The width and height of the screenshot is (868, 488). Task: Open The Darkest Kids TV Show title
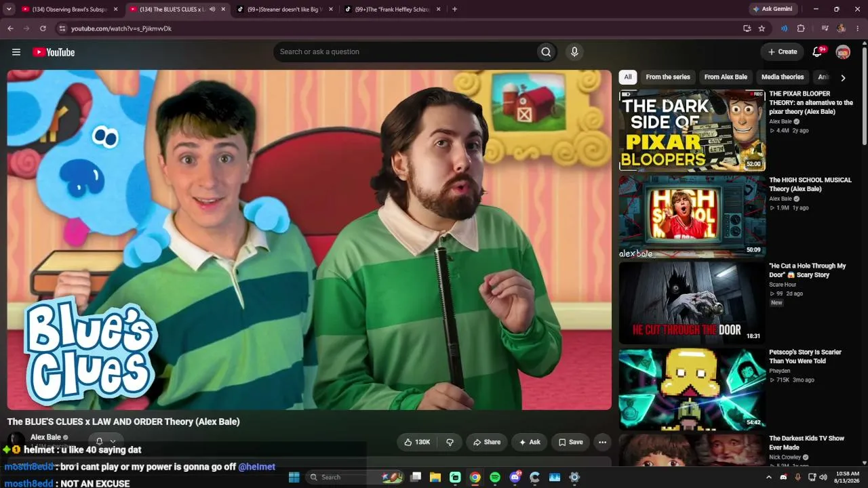pos(806,443)
